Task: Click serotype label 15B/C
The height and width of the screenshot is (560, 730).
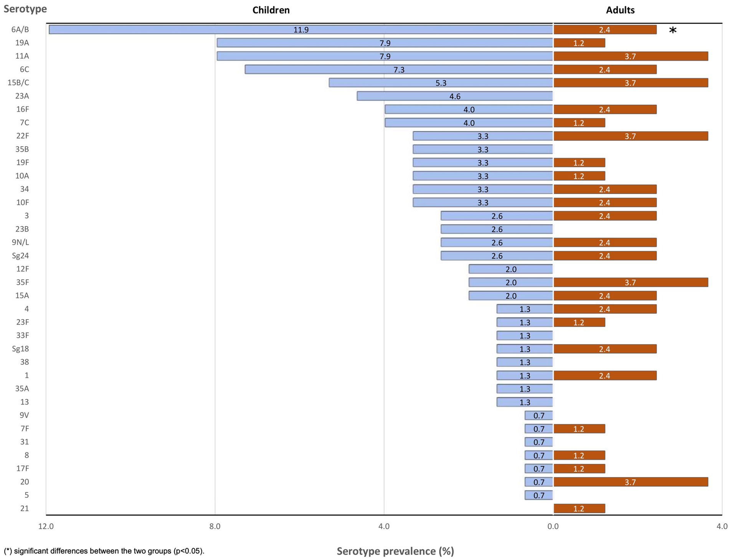Action: click(x=18, y=82)
